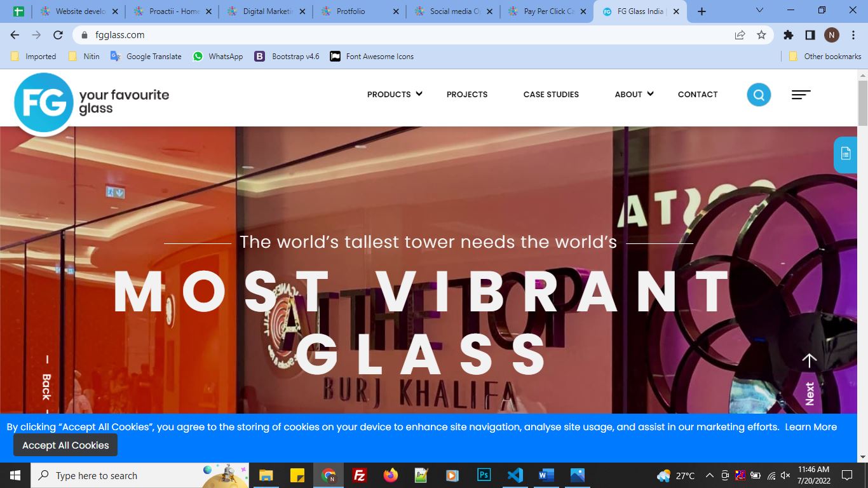Close the FG Glass India tab

(x=676, y=11)
